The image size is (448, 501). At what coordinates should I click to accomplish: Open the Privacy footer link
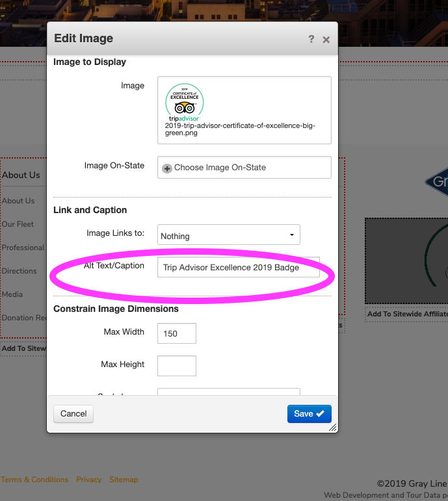click(x=88, y=480)
